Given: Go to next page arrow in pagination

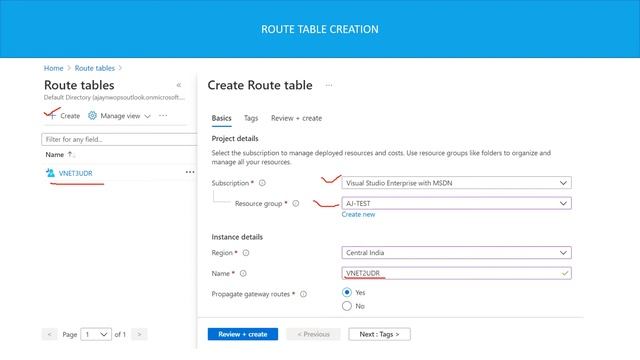Looking at the screenshot, I should coord(139,334).
